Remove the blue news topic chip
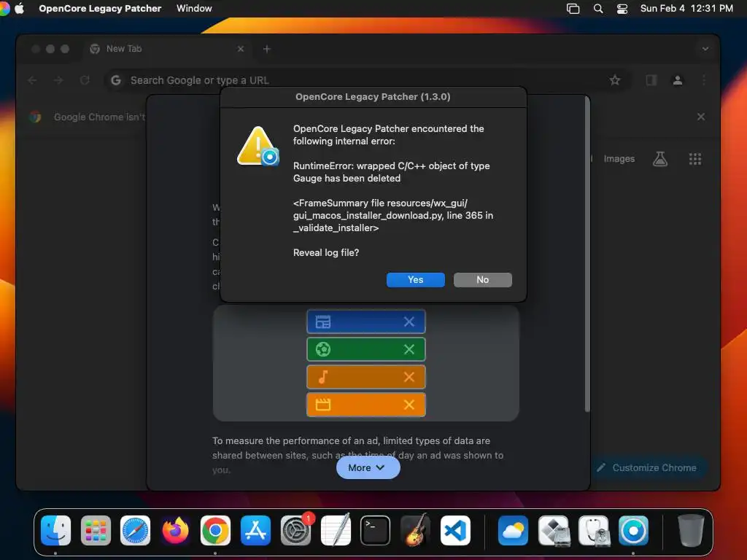 point(409,322)
